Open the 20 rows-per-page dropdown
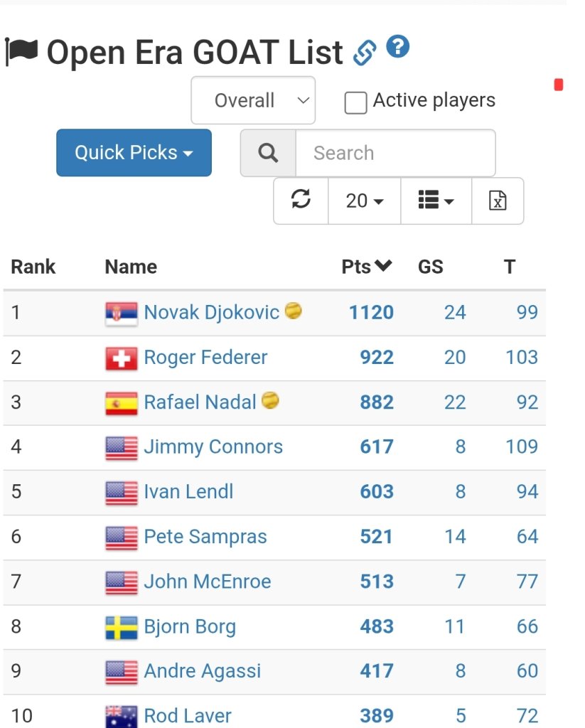This screenshot has height=728, width=585. tap(365, 200)
